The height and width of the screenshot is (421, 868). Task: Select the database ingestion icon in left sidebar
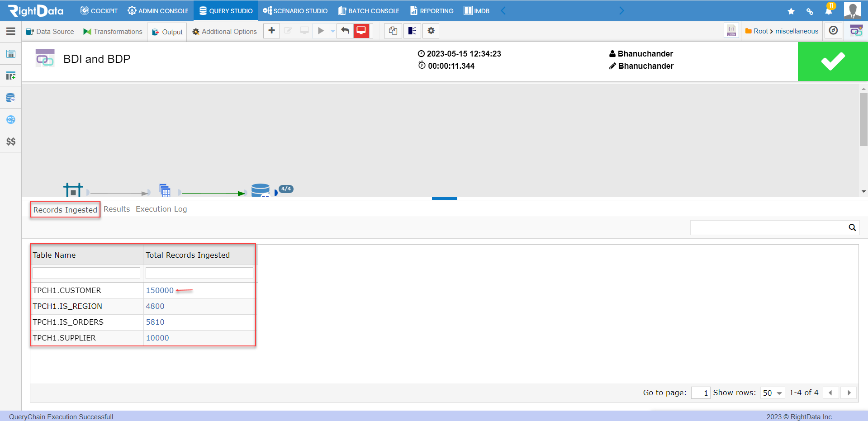pos(10,97)
